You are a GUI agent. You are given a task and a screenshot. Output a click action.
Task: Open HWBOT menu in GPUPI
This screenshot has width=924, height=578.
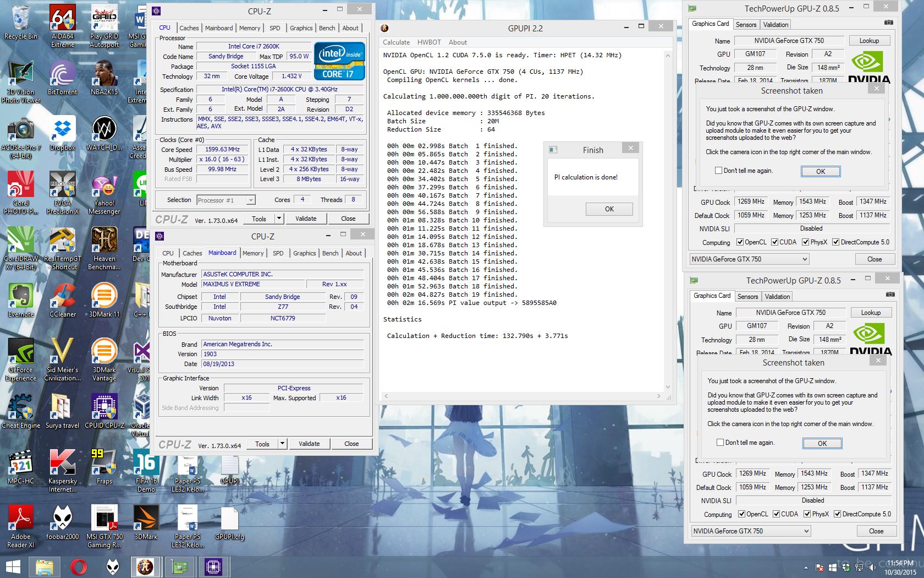click(x=429, y=42)
